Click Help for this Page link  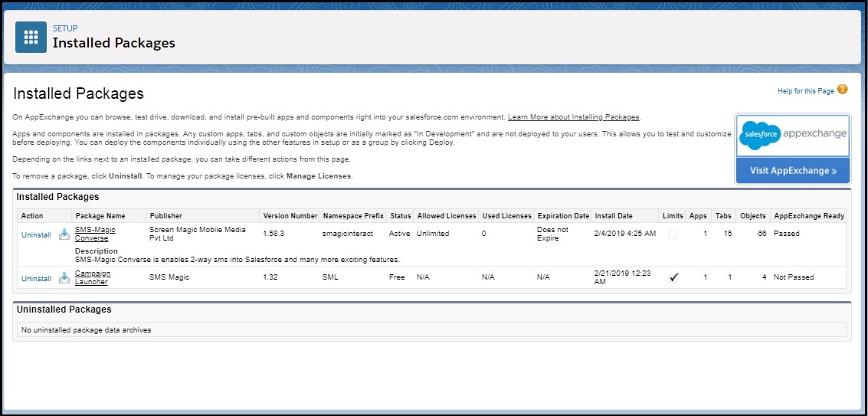click(x=805, y=91)
